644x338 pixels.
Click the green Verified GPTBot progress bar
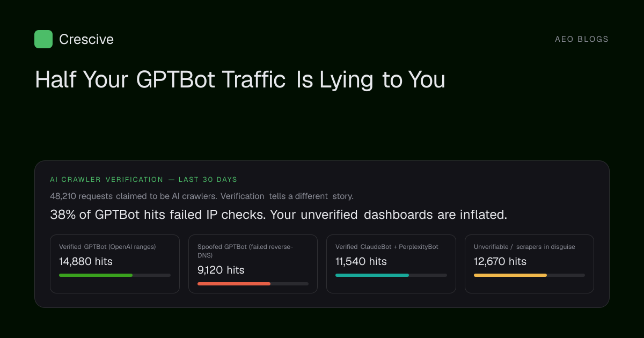coord(115,275)
